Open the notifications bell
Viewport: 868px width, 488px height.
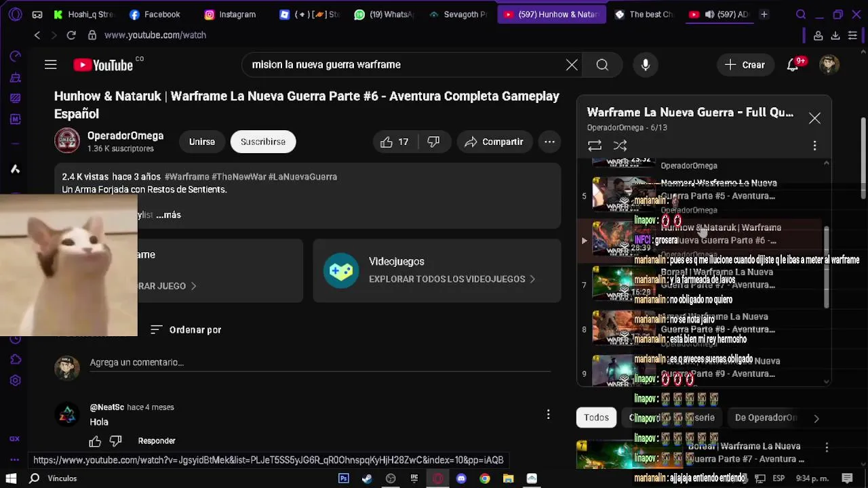792,64
